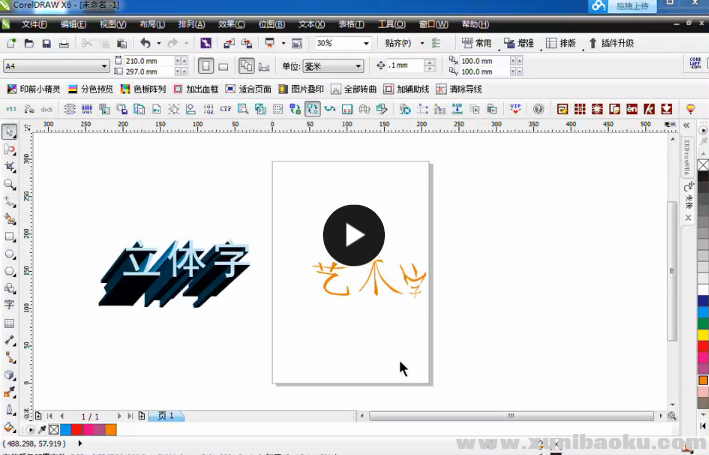709x455 pixels.
Task: Click the Undo arrow icon
Action: coord(145,43)
